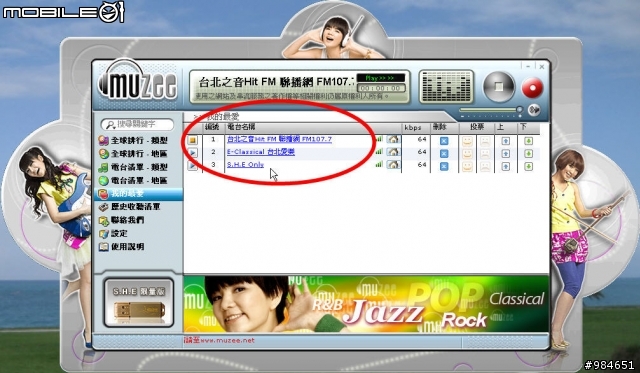Move E-Classical station down
This screenshot has height=373, width=640.
pyautogui.click(x=529, y=153)
